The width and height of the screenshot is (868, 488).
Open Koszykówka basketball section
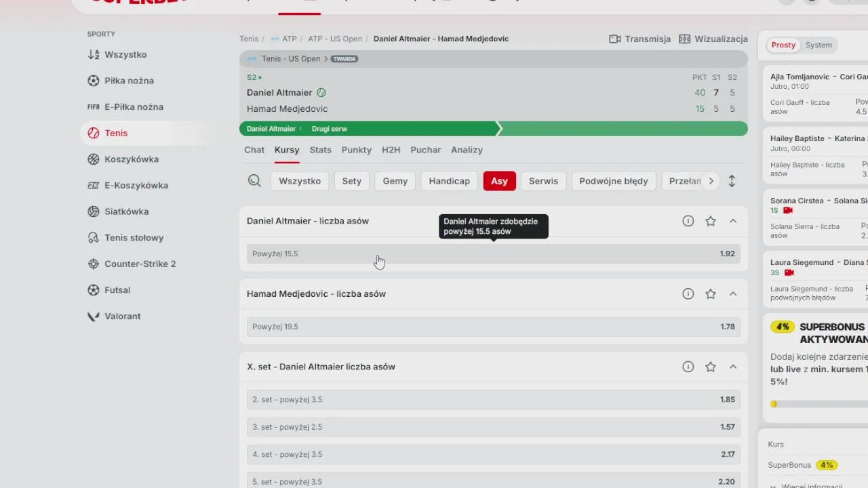(123, 159)
